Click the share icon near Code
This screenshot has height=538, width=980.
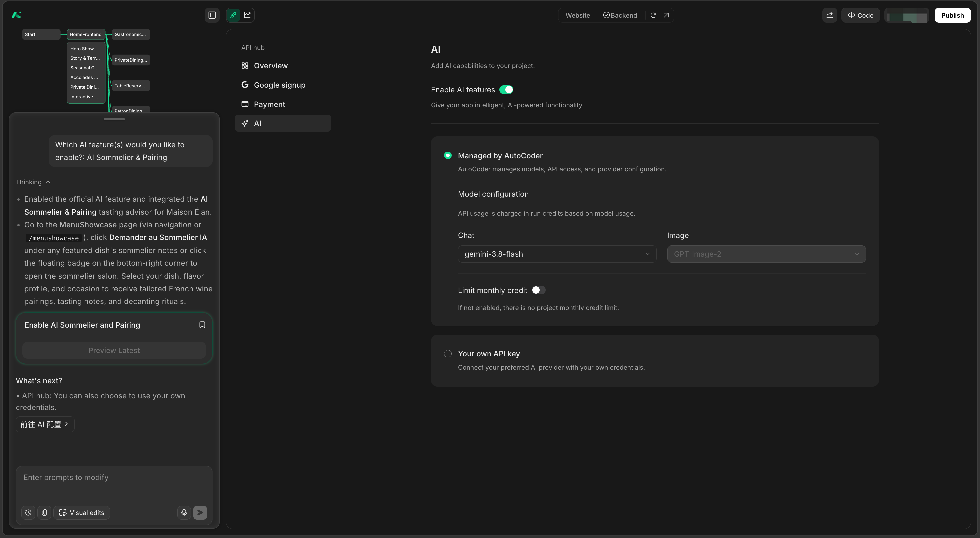(x=830, y=15)
